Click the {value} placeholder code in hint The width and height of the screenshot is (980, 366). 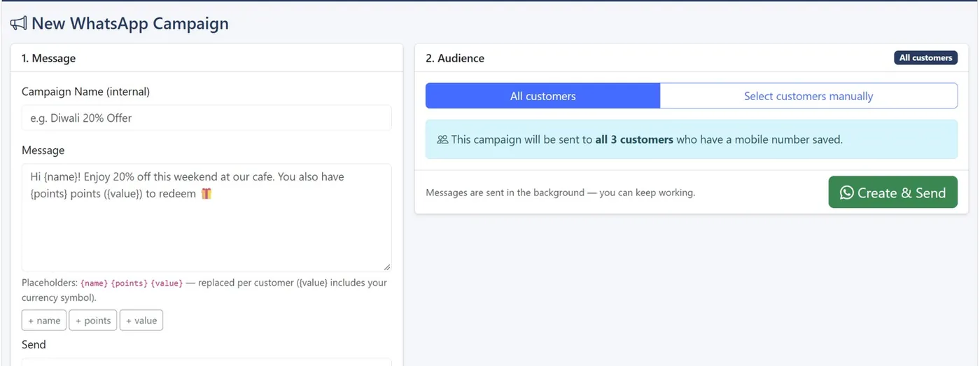point(167,283)
